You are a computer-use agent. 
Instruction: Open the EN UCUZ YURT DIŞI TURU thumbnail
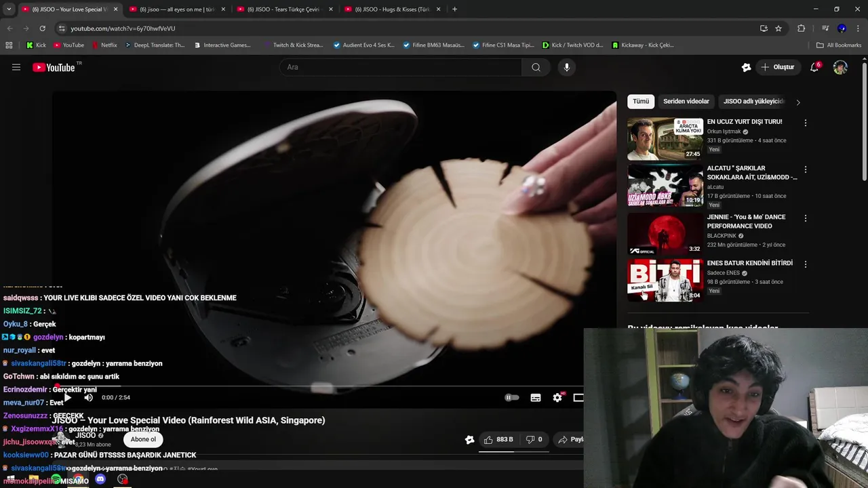tap(665, 139)
